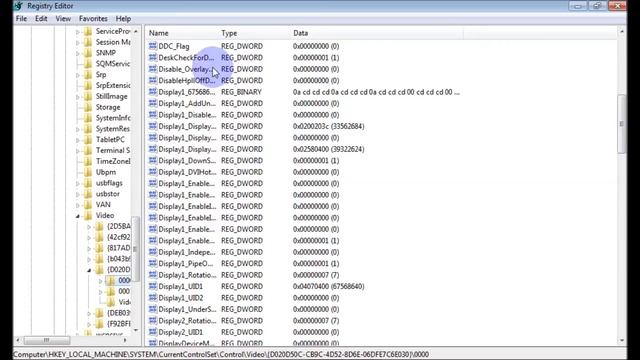Viewport: 640px width, 360px height.
Task: Click the Display1_UID2 value icon
Action: [x=153, y=298]
